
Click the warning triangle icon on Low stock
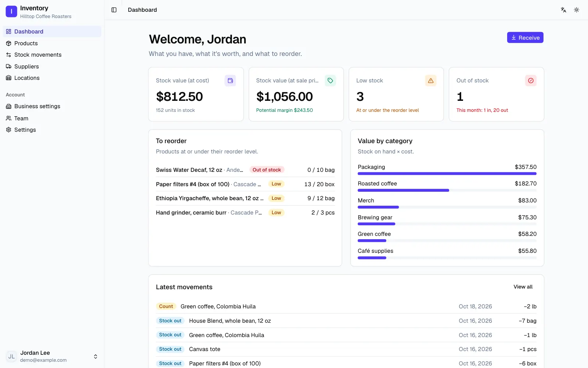coord(431,81)
